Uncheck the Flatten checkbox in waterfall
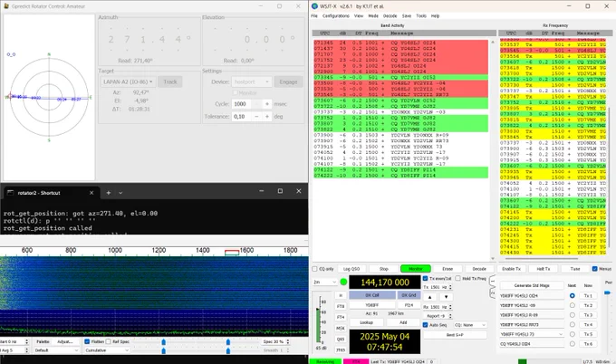This screenshot has height=364, width=616. pos(87,341)
